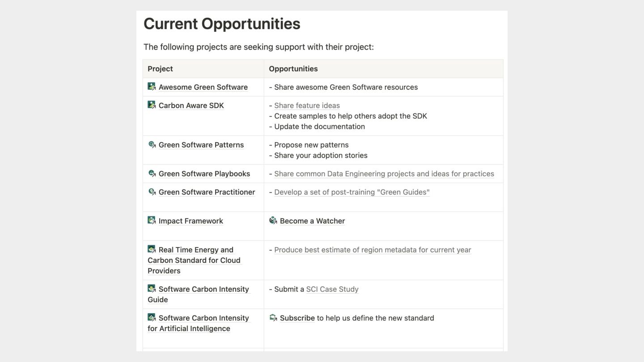Open the Carbon Aware SDK link
The height and width of the screenshot is (362, 644).
191,105
